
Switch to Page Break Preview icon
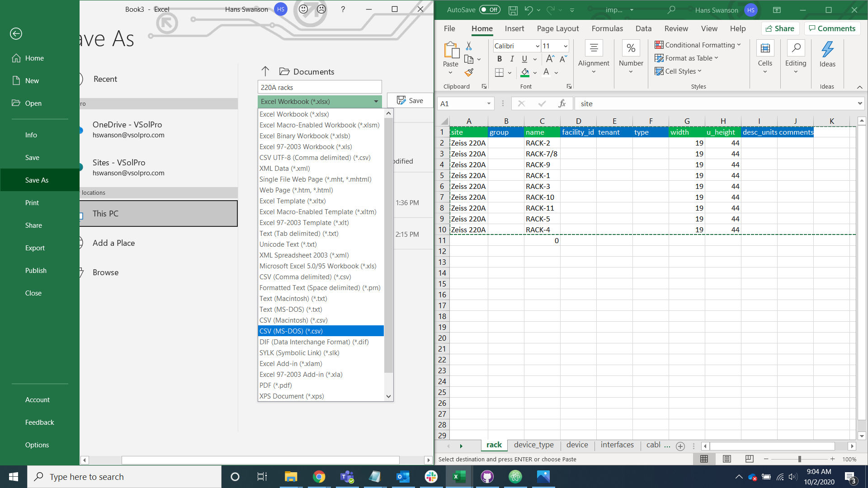click(x=749, y=459)
